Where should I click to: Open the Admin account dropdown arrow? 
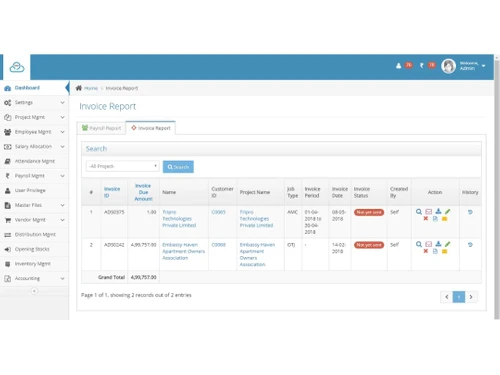pos(483,66)
